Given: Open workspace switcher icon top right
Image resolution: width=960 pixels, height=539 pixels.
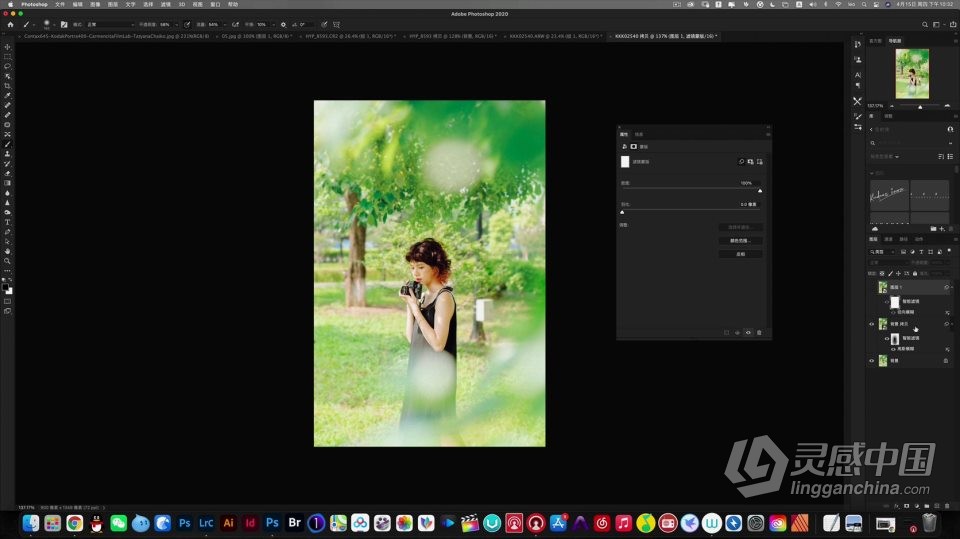Looking at the screenshot, I should 936,24.
